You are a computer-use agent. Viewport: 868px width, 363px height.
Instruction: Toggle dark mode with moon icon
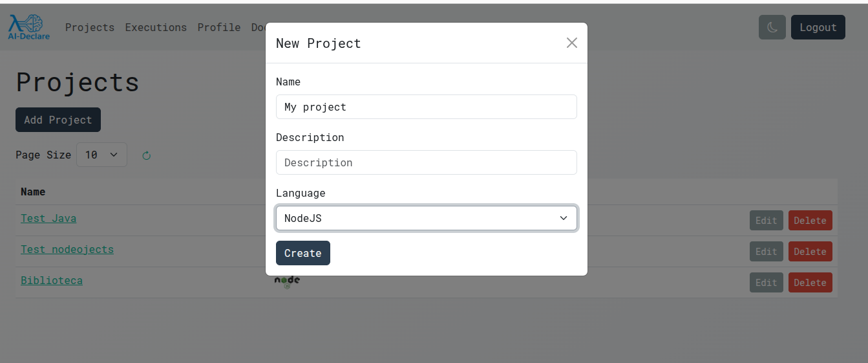tap(772, 27)
